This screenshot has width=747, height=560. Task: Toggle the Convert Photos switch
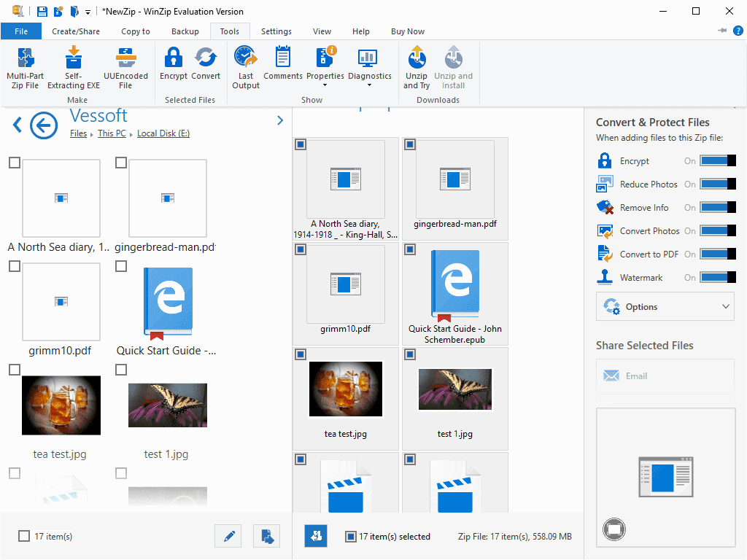pyautogui.click(x=718, y=231)
